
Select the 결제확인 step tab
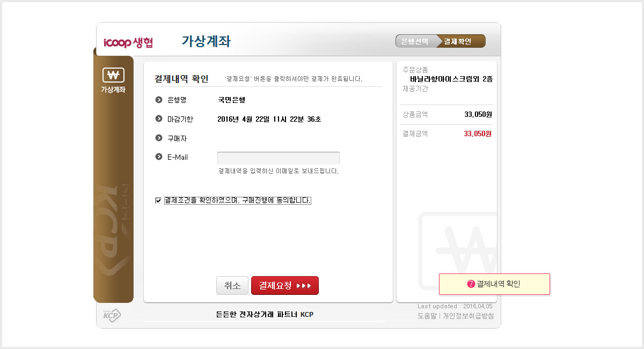(457, 41)
